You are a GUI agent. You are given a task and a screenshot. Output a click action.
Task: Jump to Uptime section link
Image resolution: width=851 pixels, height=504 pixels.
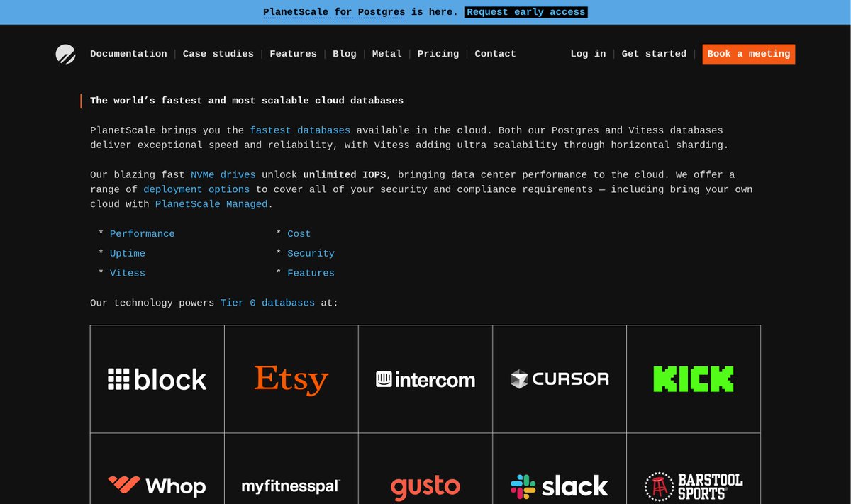(x=128, y=254)
